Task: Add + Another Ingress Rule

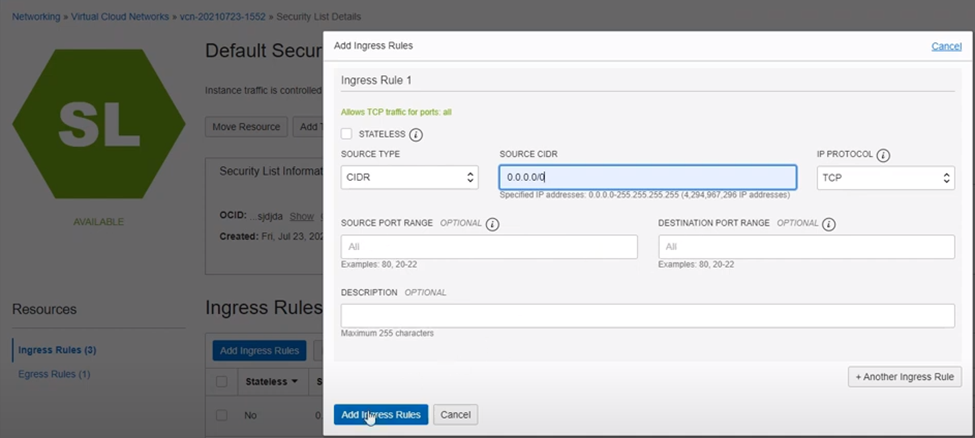Action: [x=905, y=376]
